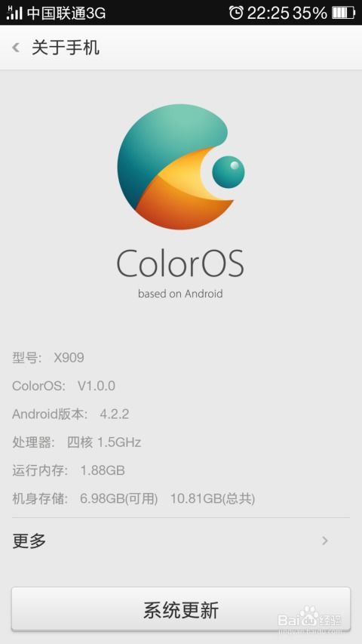Tap the ColorOS logo graphic
The image size is (362, 644).
pos(180,167)
